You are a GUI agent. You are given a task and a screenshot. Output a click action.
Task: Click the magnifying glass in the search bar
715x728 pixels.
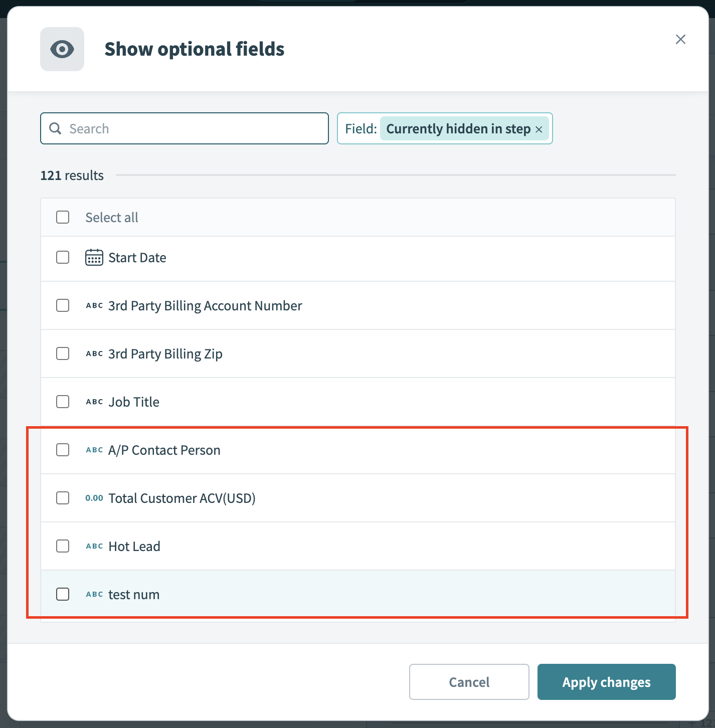[55, 128]
